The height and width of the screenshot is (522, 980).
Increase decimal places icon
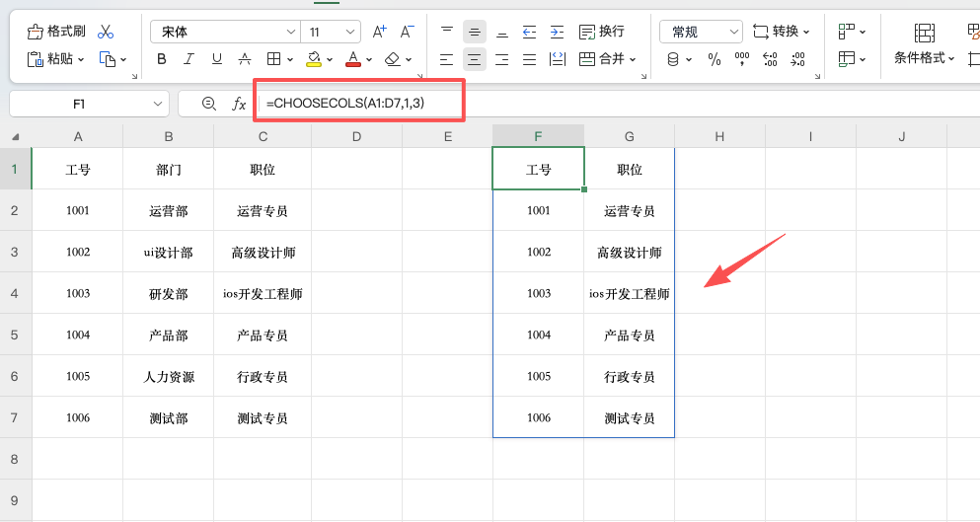(x=770, y=59)
